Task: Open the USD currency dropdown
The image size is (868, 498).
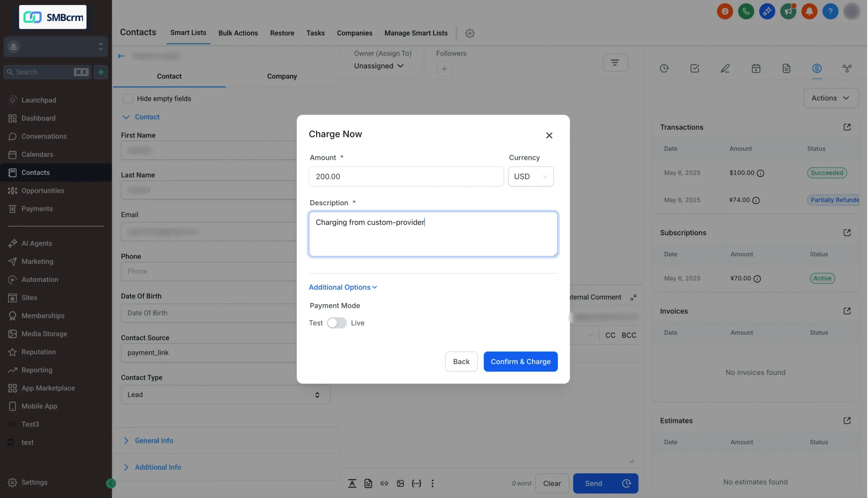Action: pyautogui.click(x=531, y=176)
